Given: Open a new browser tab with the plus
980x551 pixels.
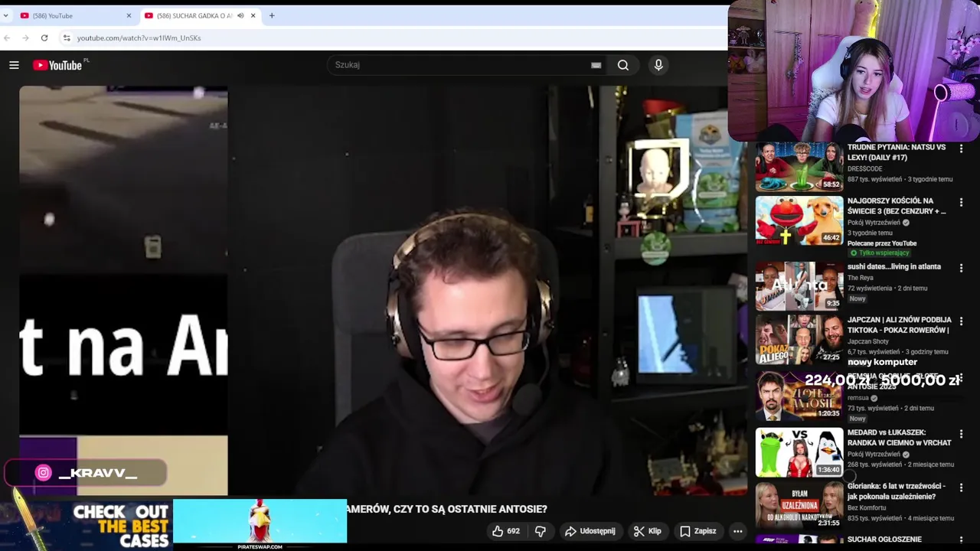Looking at the screenshot, I should click(x=271, y=15).
